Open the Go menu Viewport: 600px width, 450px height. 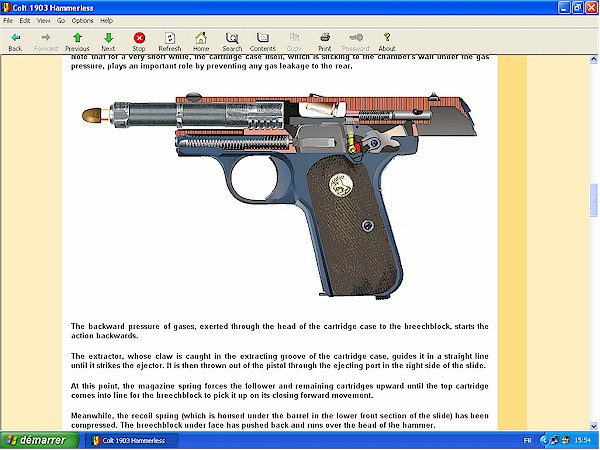[x=61, y=21]
